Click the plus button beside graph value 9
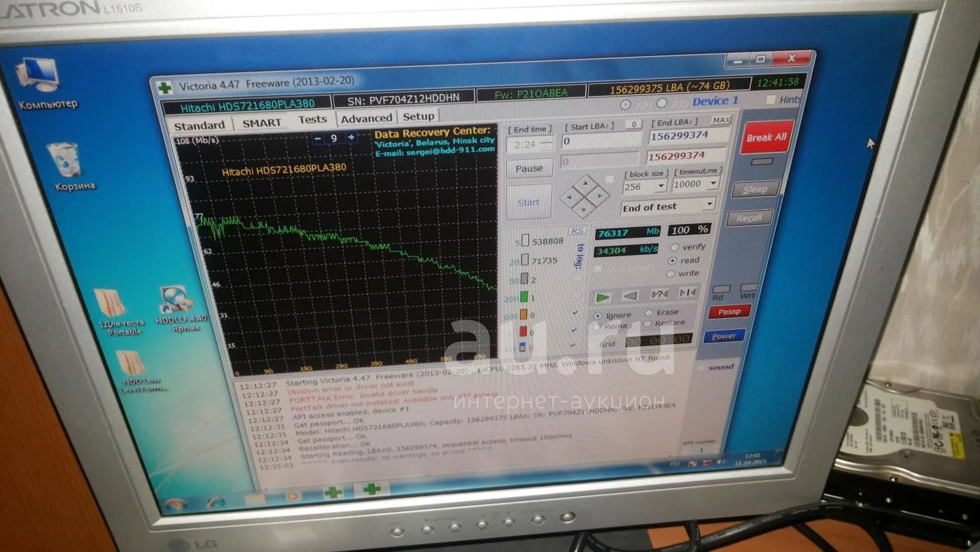The height and width of the screenshot is (552, 980). (x=351, y=137)
